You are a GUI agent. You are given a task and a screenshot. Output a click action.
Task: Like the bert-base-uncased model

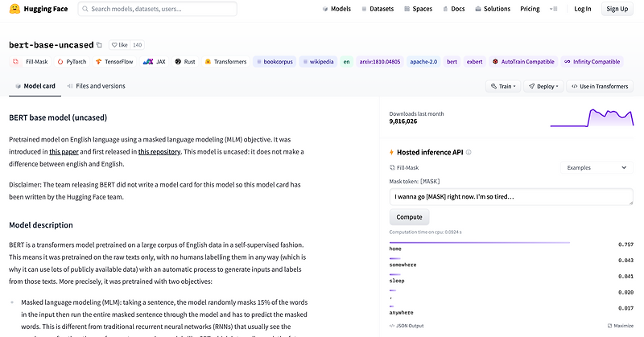pyautogui.click(x=121, y=45)
